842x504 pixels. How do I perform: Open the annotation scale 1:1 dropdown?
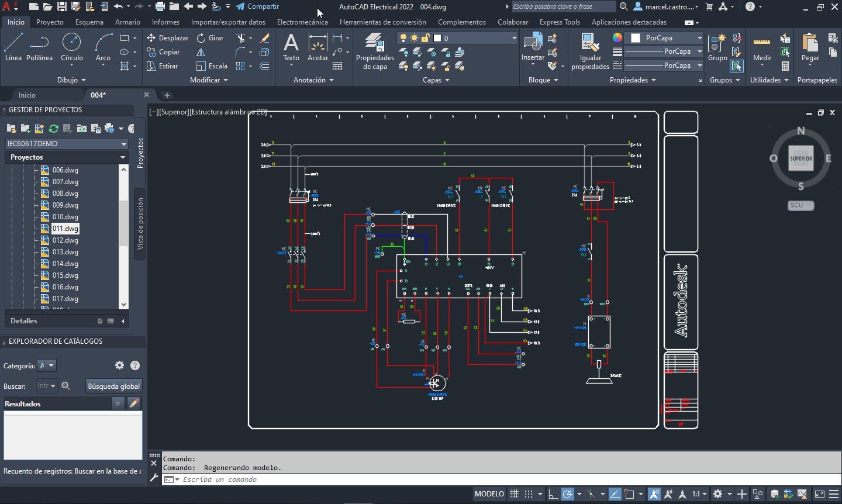[699, 494]
